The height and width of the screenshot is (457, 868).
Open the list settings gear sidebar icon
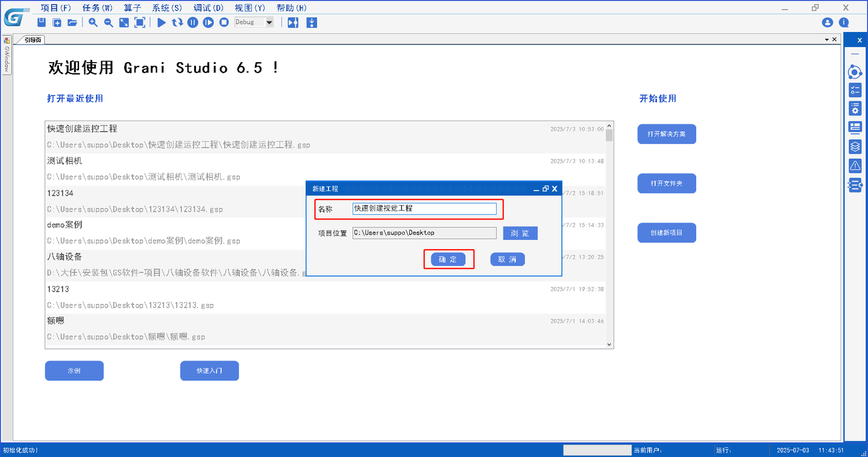tap(855, 109)
